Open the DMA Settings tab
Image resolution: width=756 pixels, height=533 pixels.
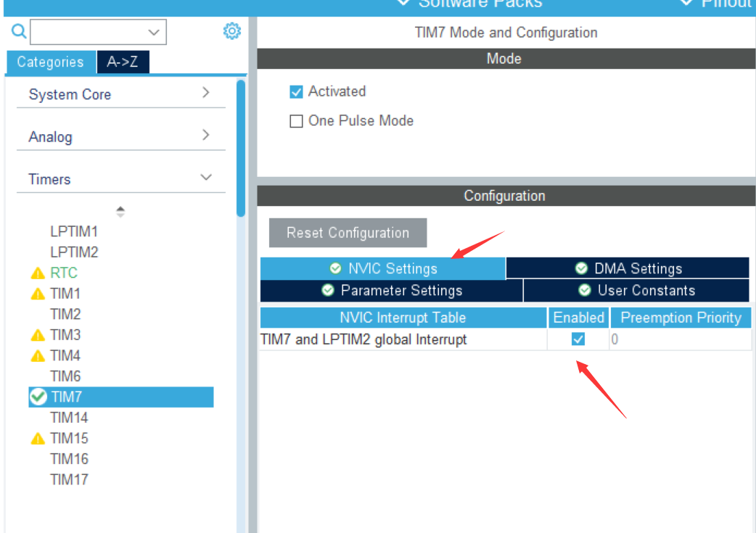point(628,268)
